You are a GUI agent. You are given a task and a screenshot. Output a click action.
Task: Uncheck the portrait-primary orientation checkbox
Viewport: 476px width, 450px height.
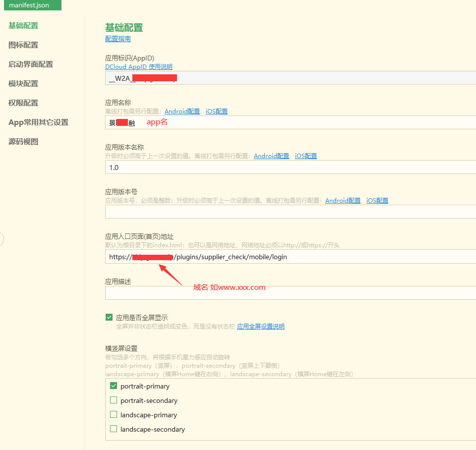click(x=114, y=386)
